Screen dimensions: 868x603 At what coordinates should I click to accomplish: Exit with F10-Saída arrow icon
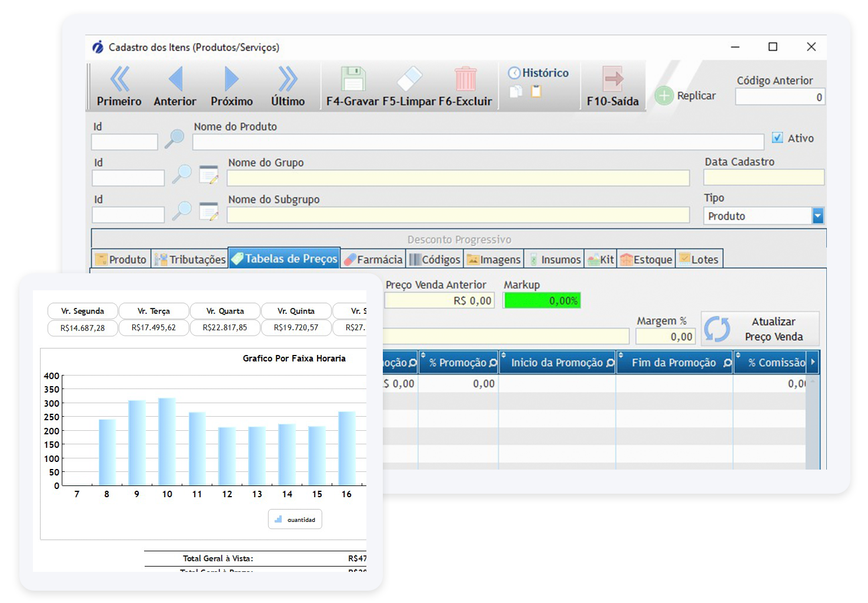coord(613,79)
